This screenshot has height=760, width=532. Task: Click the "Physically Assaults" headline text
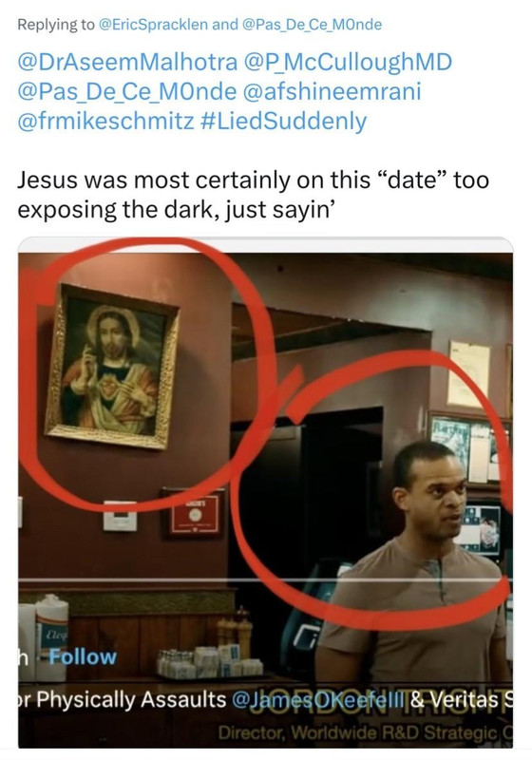(131, 699)
